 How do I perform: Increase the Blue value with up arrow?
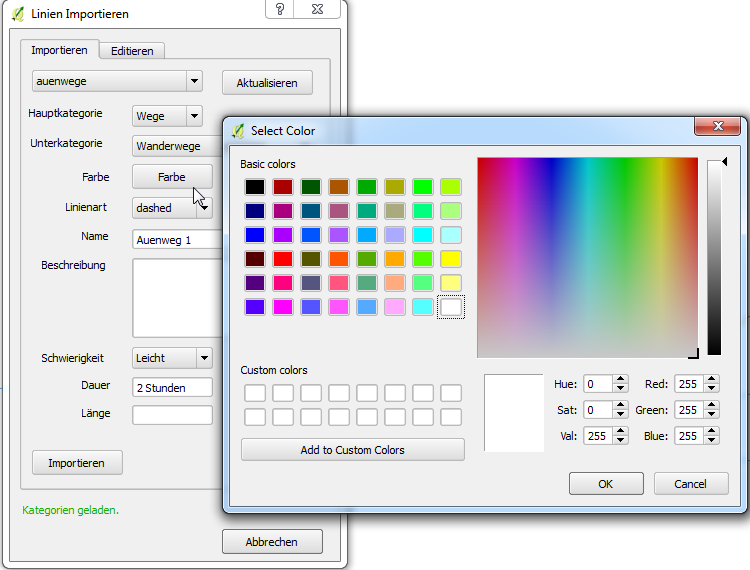[711, 431]
